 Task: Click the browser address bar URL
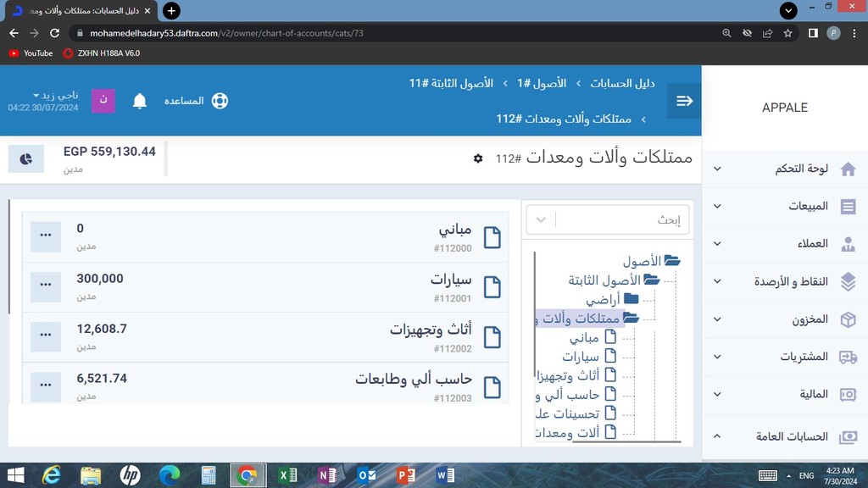pyautogui.click(x=226, y=33)
